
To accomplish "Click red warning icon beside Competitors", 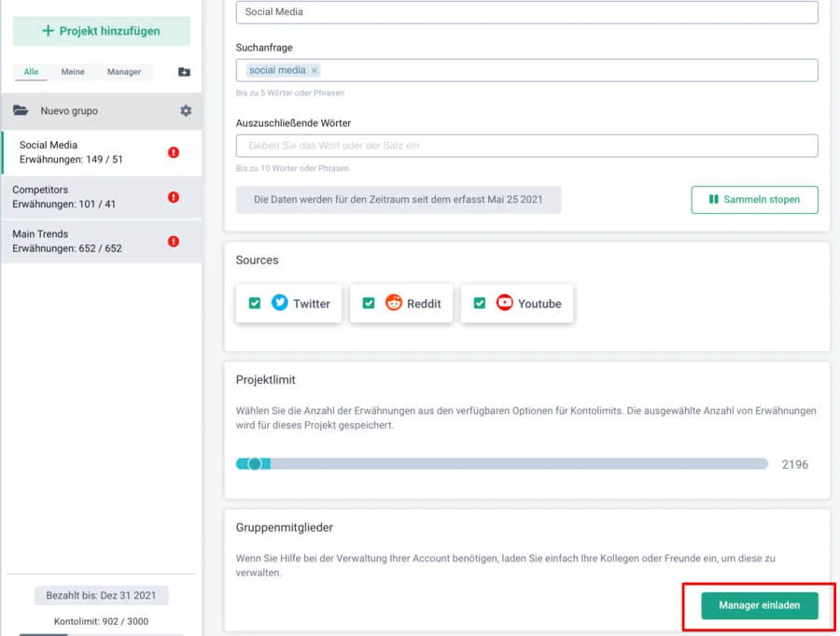I will [174, 197].
